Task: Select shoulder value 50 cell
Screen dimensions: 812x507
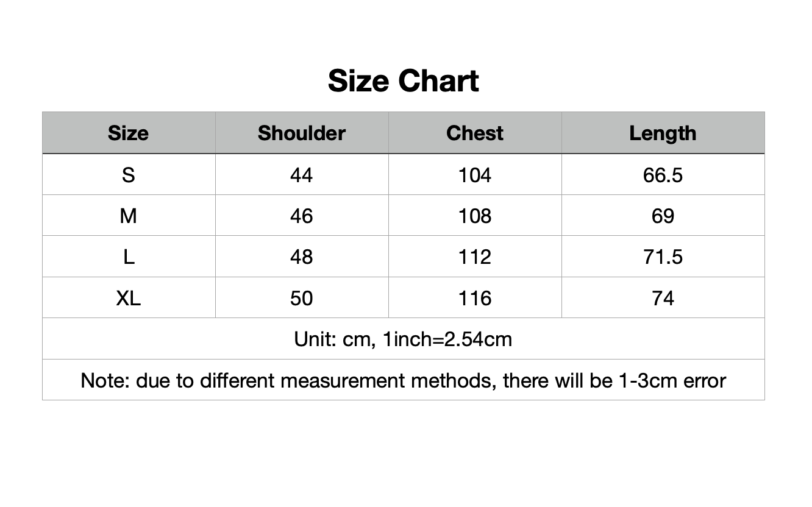Action: (x=301, y=298)
